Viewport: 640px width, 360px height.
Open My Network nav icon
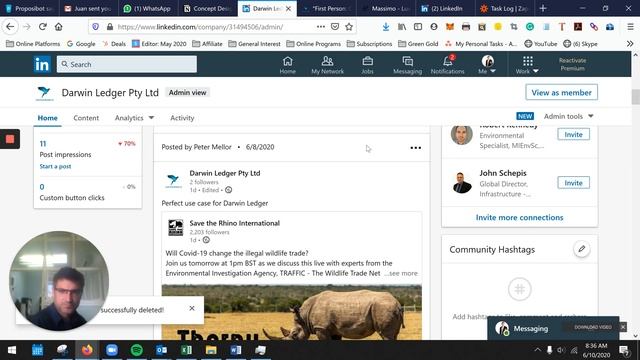pos(327,65)
